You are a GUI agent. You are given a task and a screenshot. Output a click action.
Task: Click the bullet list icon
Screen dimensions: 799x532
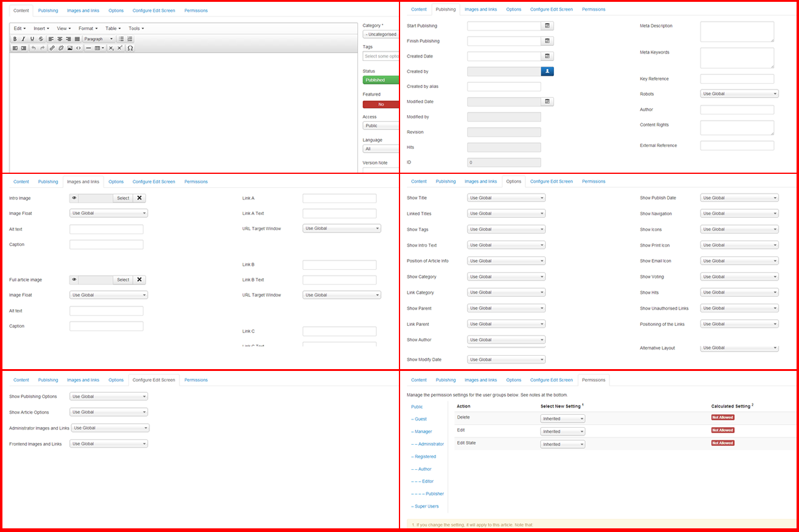pos(121,39)
